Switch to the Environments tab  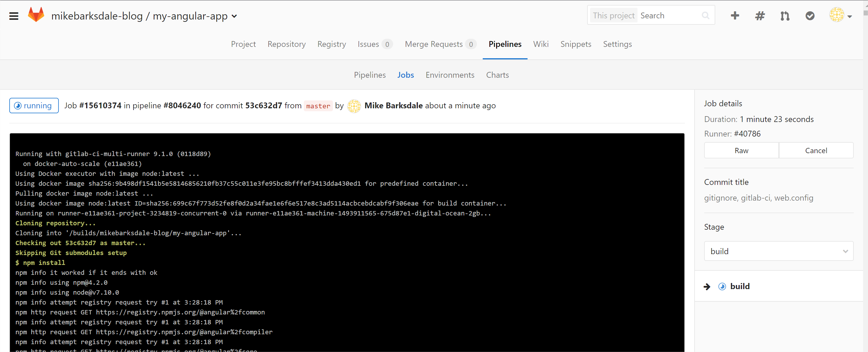[x=450, y=75]
